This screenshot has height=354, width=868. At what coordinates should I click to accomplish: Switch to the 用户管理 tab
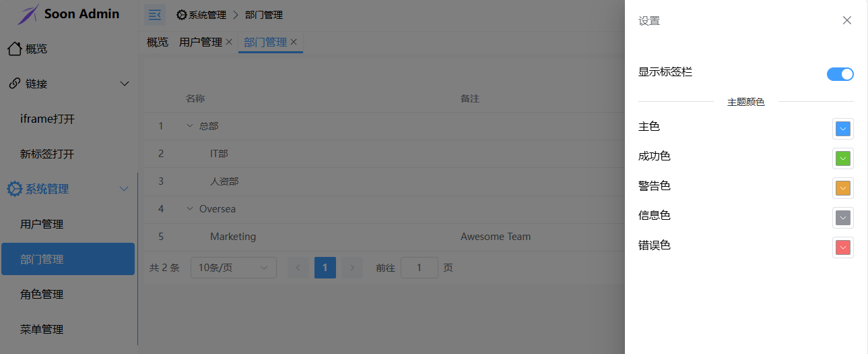point(201,42)
